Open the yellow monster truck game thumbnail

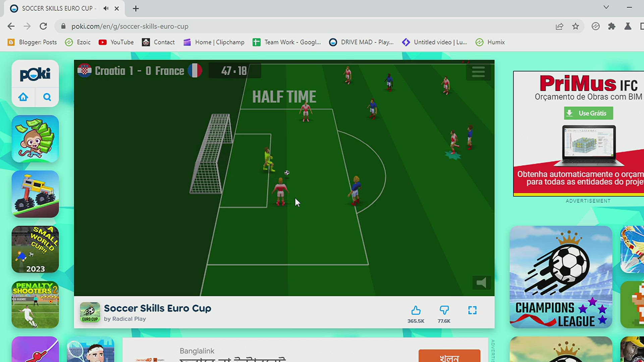(35, 194)
